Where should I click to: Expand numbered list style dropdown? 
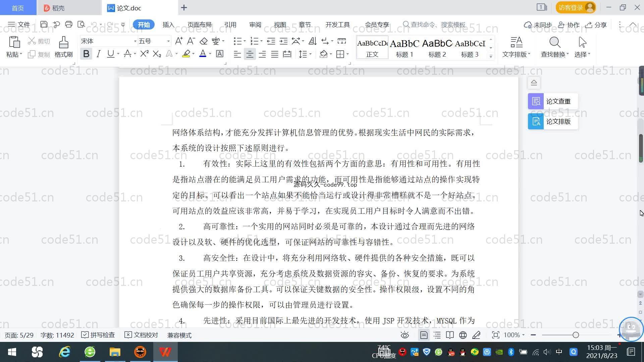pos(261,41)
